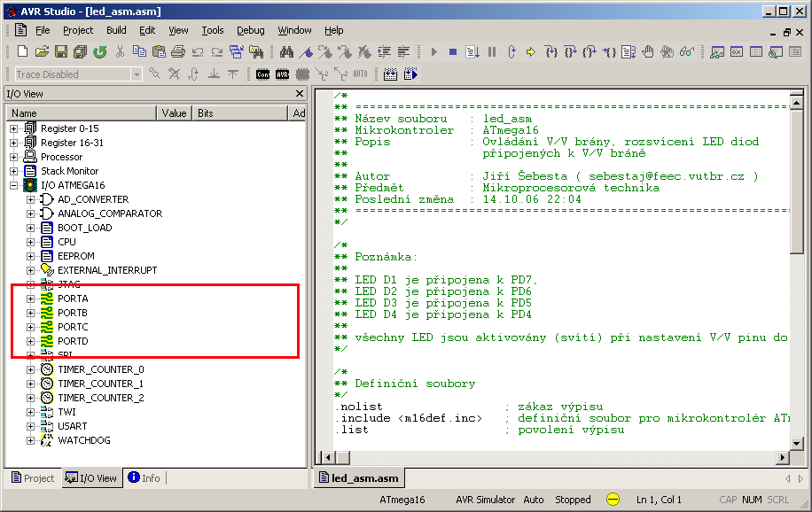Select the EEPROM tree item
The width and height of the screenshot is (812, 512).
[75, 256]
